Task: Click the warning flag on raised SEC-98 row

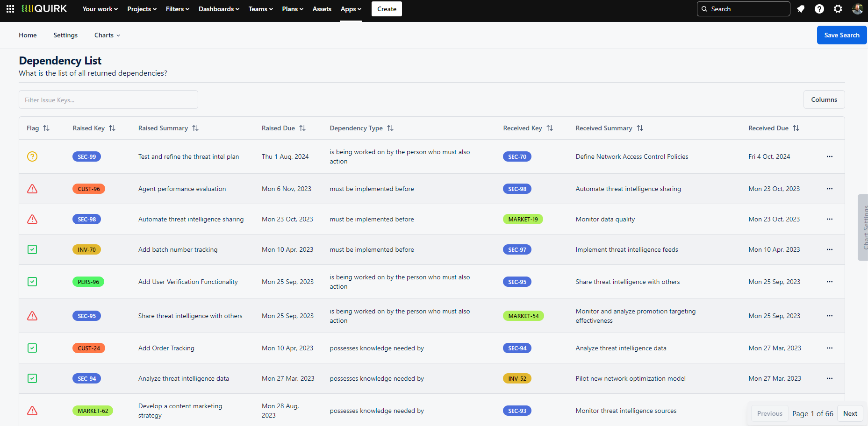Action: (x=32, y=219)
